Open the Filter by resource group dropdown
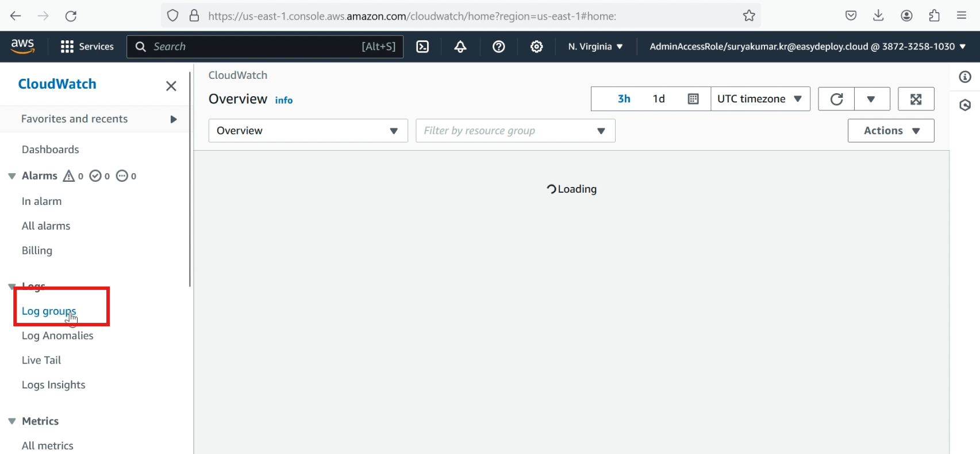The width and height of the screenshot is (980, 454). (x=516, y=131)
